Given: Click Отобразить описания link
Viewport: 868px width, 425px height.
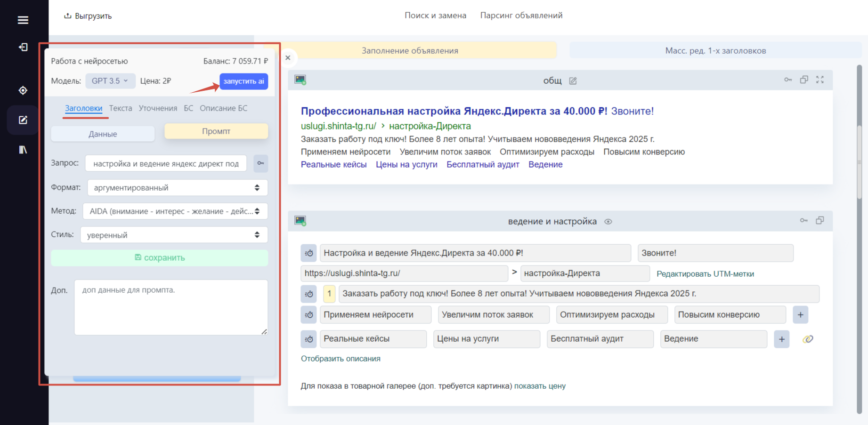Looking at the screenshot, I should [x=341, y=359].
